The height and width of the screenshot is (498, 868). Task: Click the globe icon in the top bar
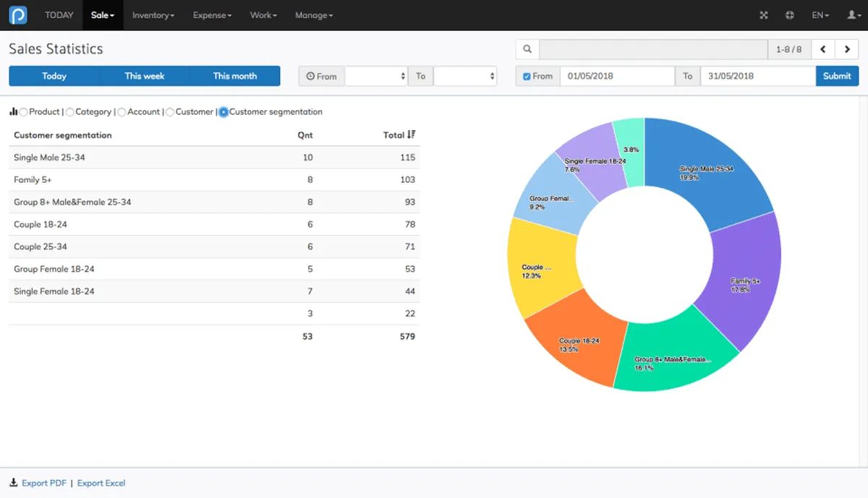point(790,15)
